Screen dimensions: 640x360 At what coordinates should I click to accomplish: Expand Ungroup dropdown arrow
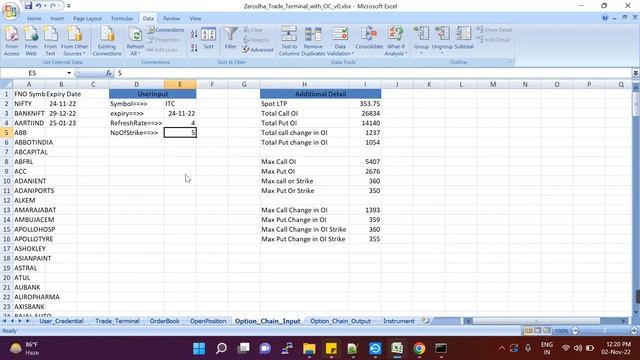(442, 53)
